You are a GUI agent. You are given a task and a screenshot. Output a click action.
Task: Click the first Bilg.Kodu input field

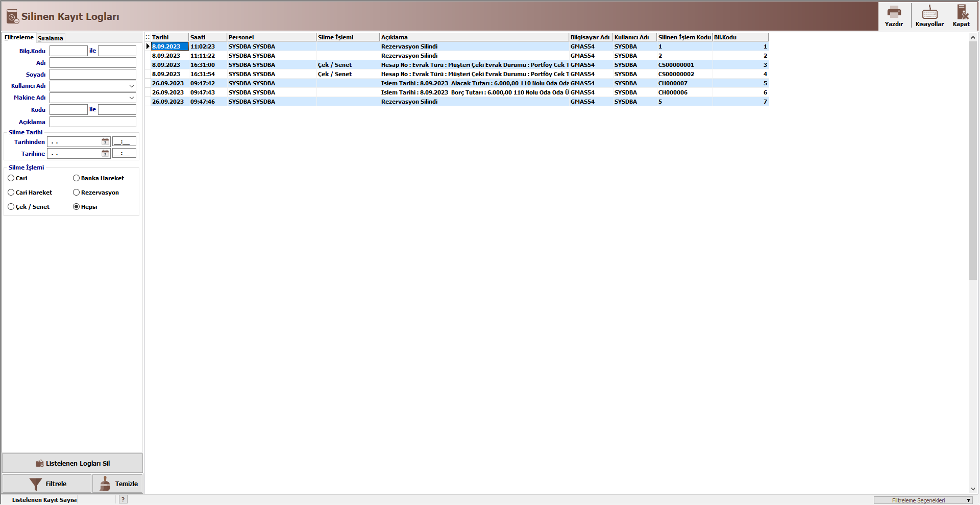pyautogui.click(x=68, y=51)
